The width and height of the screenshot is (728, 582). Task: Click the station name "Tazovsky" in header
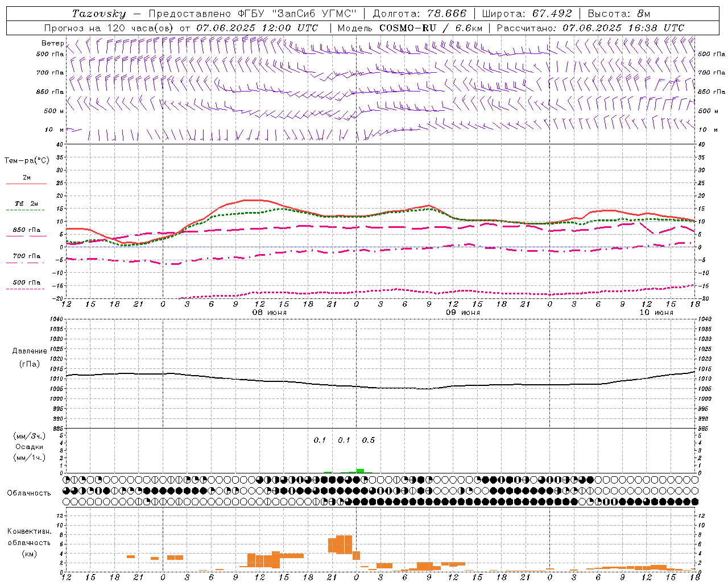click(x=98, y=14)
